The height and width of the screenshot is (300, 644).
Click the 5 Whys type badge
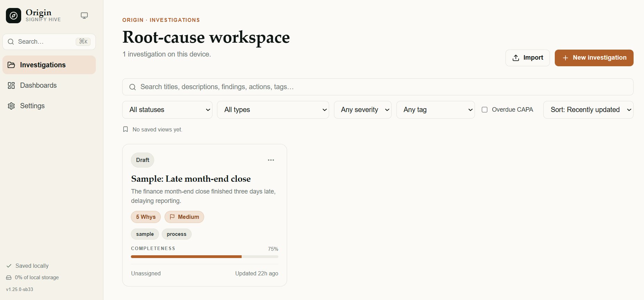(x=146, y=217)
